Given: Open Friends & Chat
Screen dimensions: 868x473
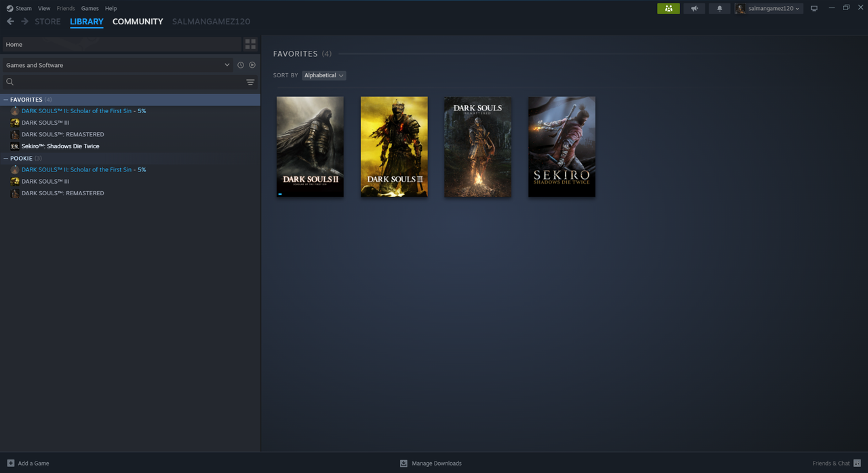Looking at the screenshot, I should pyautogui.click(x=831, y=464).
